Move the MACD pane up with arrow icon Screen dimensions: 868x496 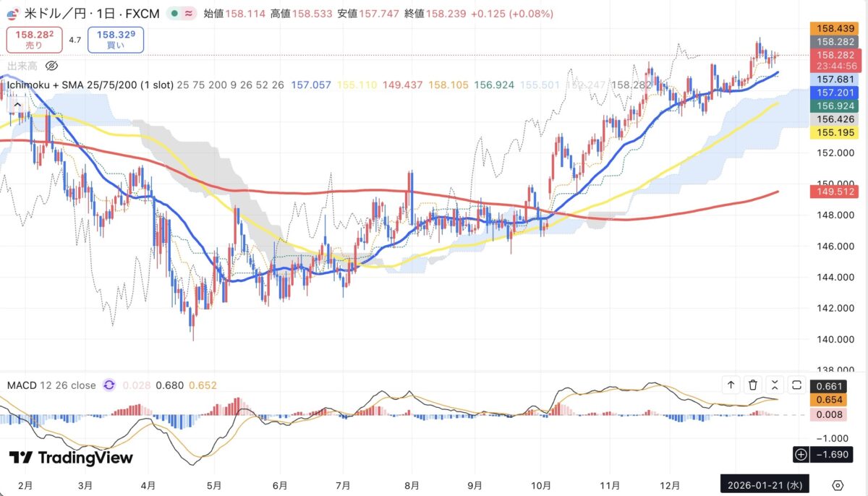731,385
